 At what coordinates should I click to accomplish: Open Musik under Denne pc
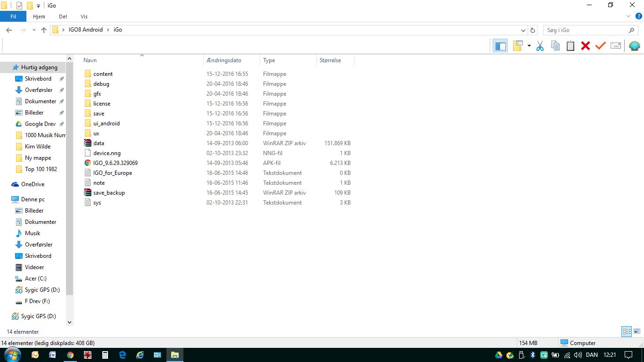point(33,233)
